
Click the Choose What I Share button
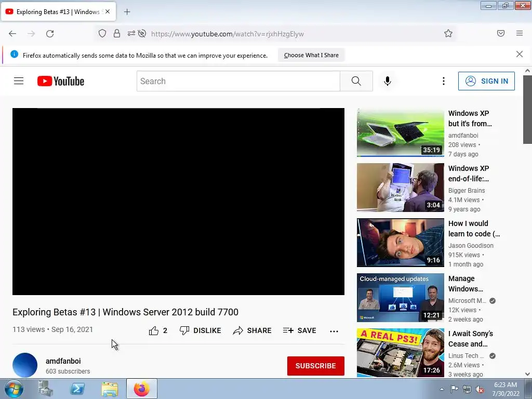[311, 55]
